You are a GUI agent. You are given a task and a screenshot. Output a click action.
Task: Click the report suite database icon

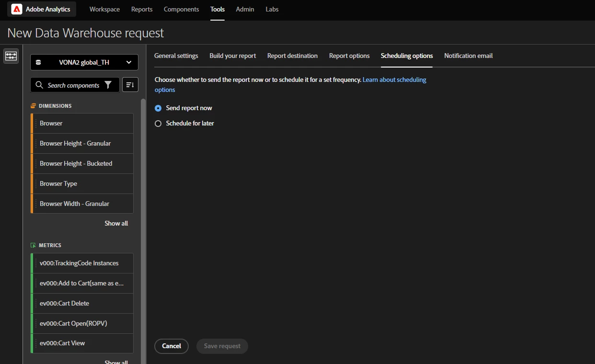coord(38,62)
